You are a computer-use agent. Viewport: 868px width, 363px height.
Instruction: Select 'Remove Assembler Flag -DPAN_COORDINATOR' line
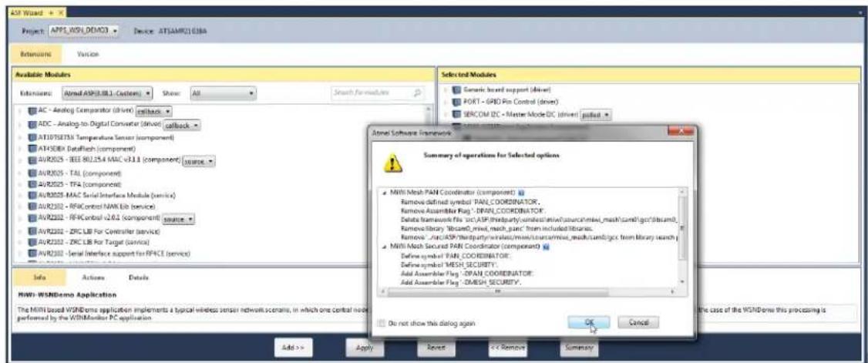473,211
